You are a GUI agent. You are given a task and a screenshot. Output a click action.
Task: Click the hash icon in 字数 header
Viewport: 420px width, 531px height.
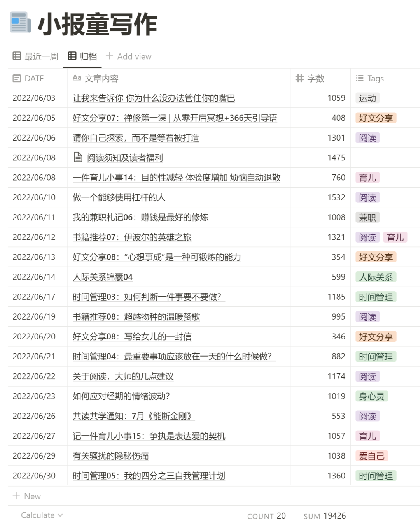299,78
